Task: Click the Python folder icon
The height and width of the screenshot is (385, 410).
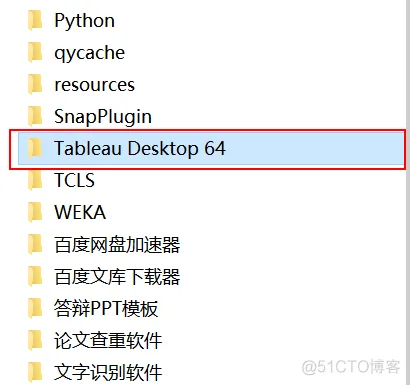Action: click(x=35, y=20)
